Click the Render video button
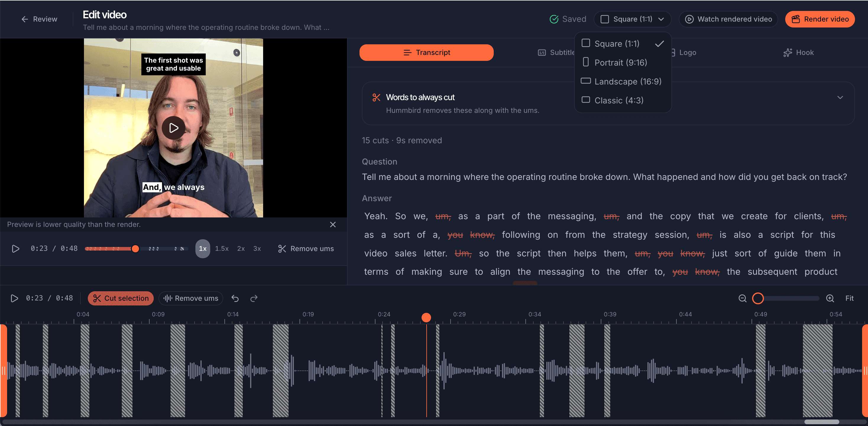 [820, 19]
